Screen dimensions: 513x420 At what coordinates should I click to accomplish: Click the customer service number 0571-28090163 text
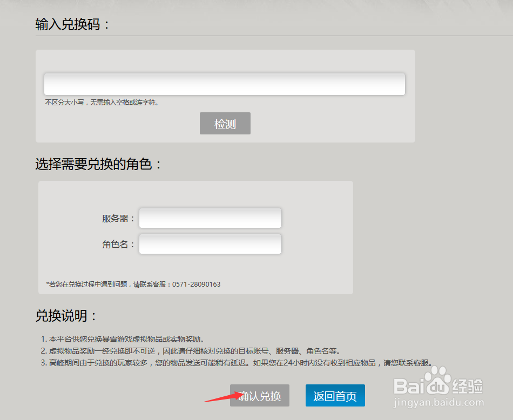(x=197, y=284)
